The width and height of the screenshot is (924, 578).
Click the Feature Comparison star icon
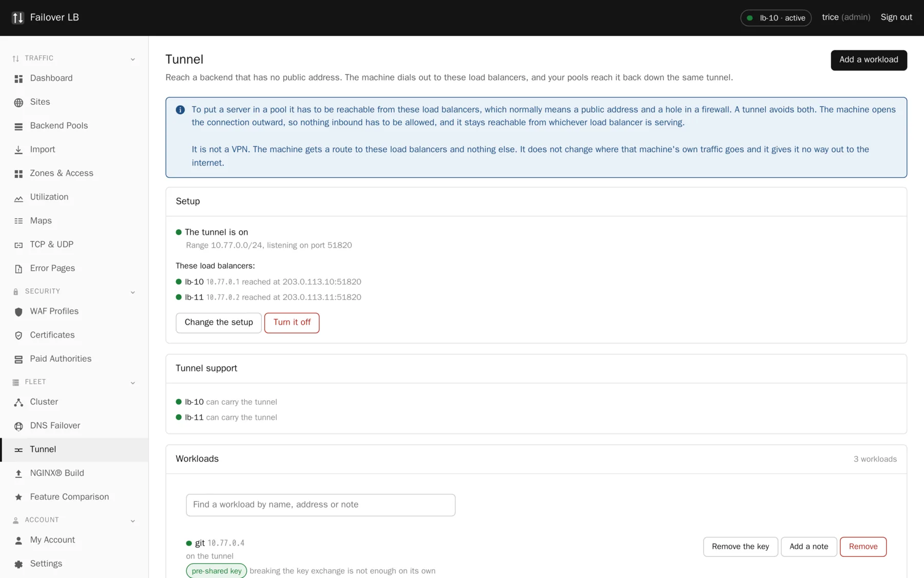pyautogui.click(x=18, y=497)
